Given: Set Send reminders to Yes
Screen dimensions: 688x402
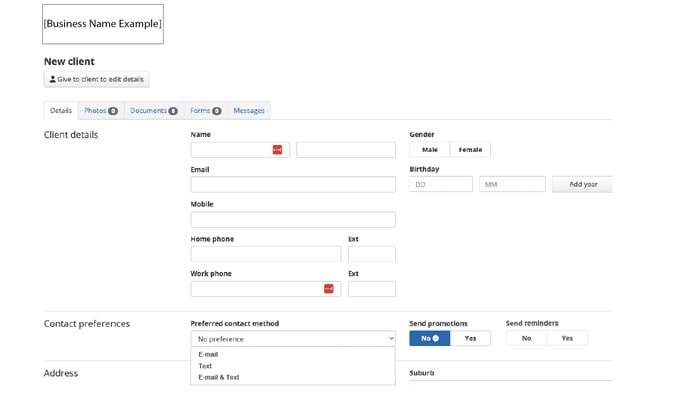Looking at the screenshot, I should pyautogui.click(x=567, y=338).
